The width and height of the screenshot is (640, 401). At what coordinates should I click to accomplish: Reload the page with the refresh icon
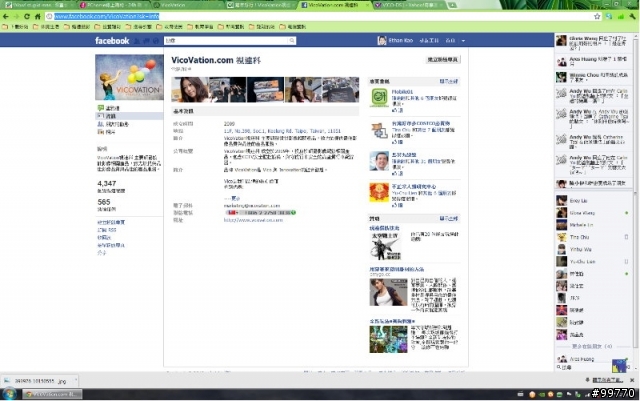click(27, 16)
